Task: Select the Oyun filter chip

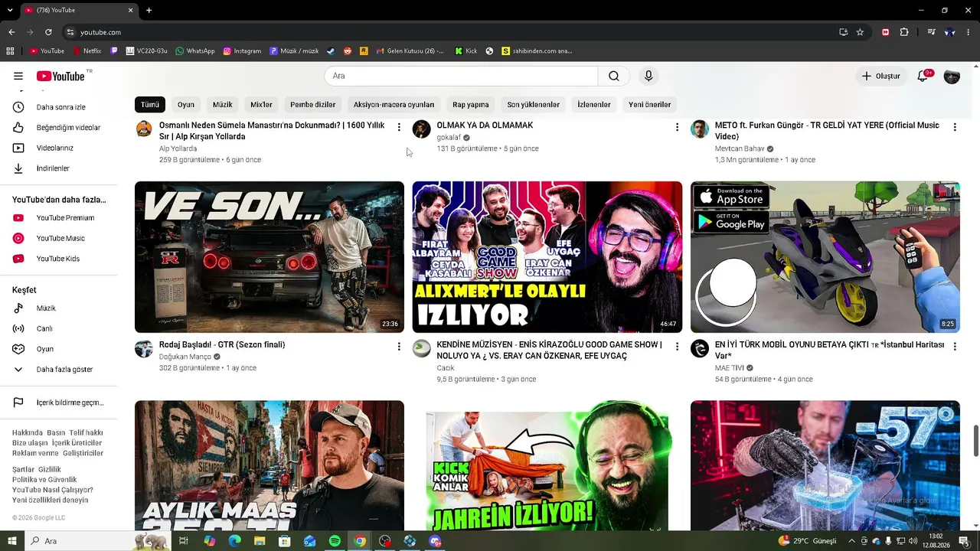Action: point(186,105)
